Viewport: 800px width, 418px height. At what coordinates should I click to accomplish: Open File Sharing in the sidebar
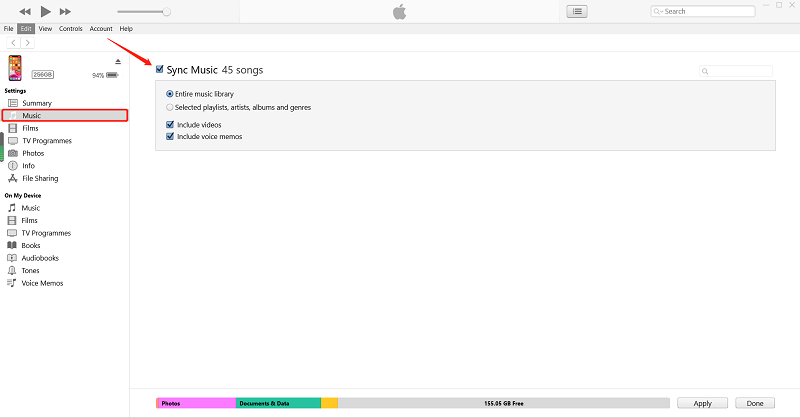[x=39, y=178]
